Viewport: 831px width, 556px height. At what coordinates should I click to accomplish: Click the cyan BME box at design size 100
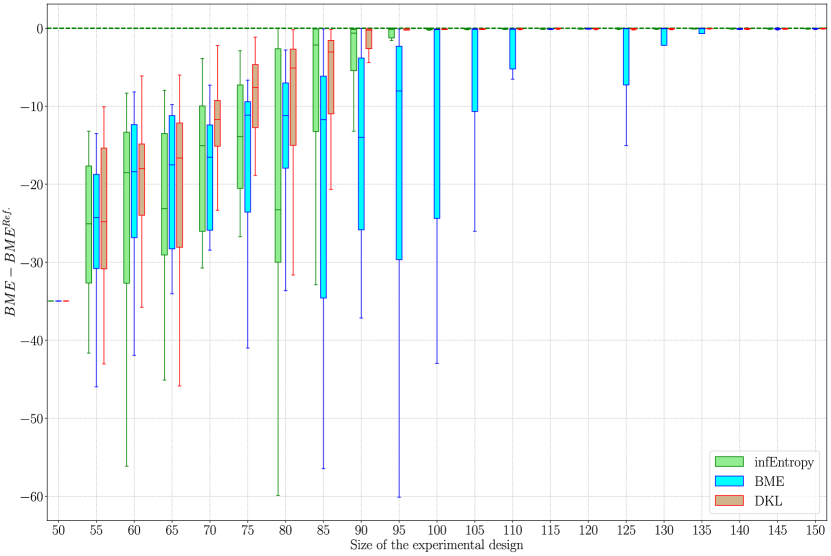[437, 123]
